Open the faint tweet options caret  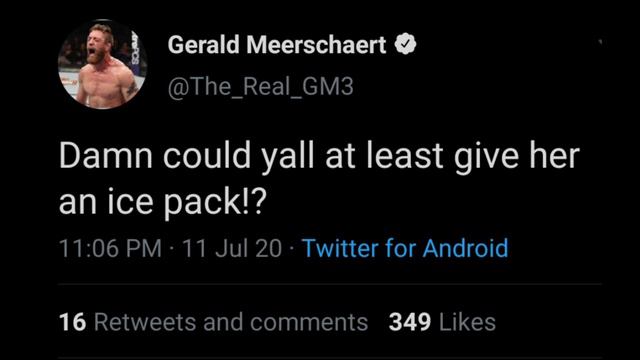pos(600,42)
